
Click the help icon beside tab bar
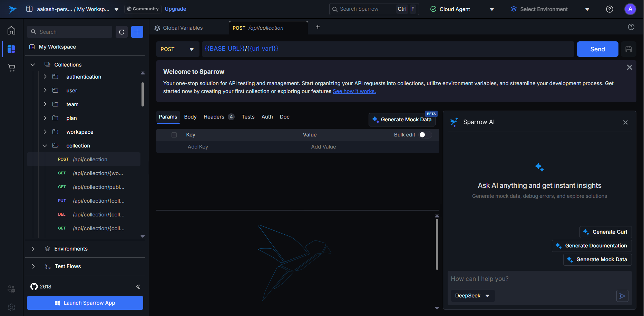(x=631, y=27)
